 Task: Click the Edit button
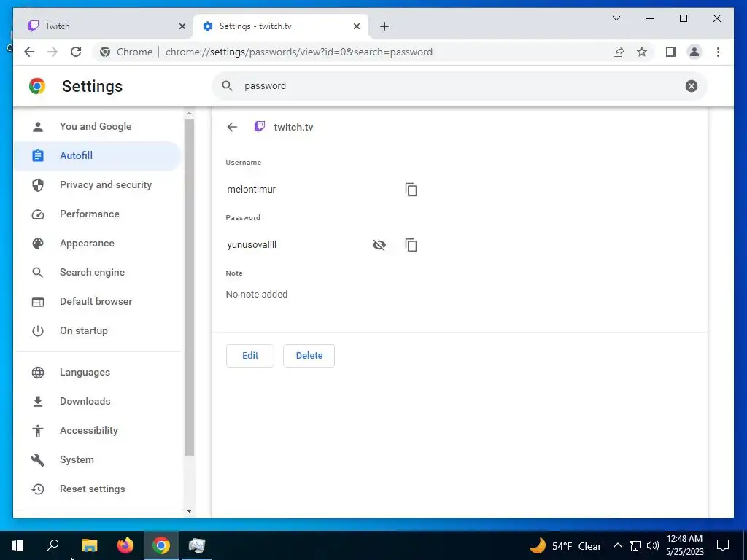pos(250,356)
